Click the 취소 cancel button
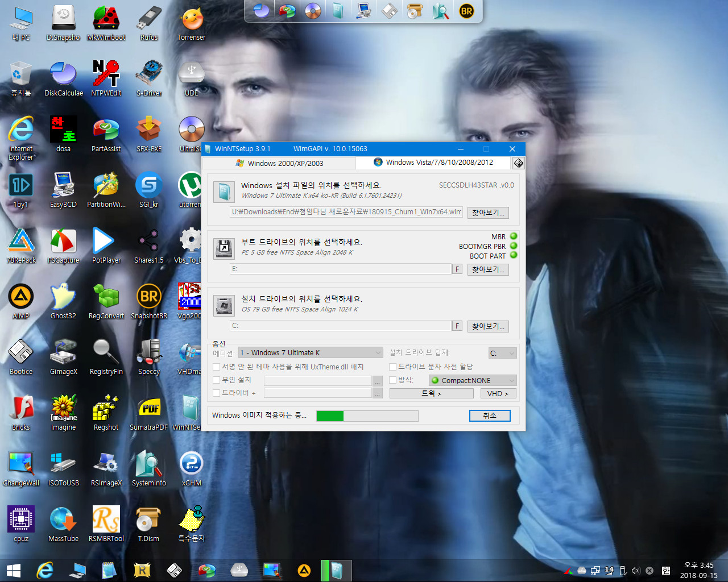 click(x=490, y=415)
